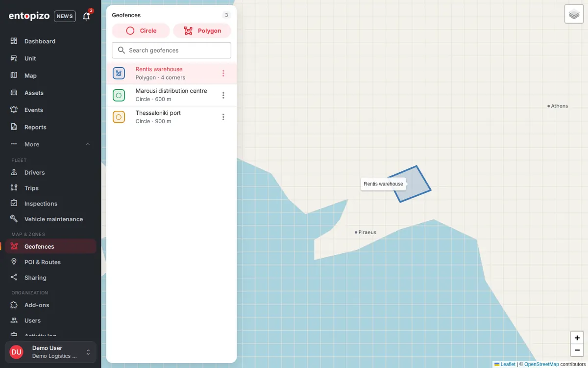Go to Trips
The width and height of the screenshot is (588, 368).
[50, 188]
